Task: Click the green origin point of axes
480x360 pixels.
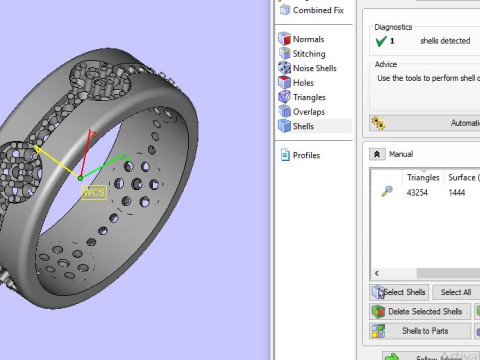Action: click(x=80, y=178)
